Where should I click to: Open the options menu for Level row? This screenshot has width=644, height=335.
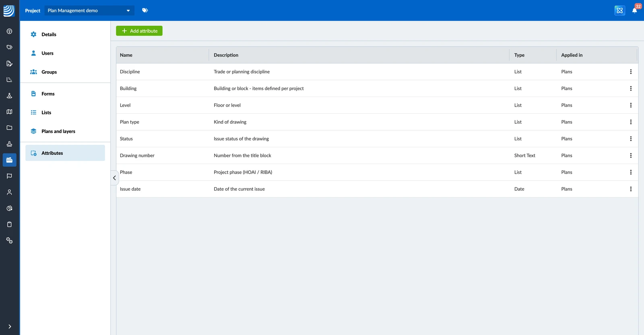click(x=631, y=105)
